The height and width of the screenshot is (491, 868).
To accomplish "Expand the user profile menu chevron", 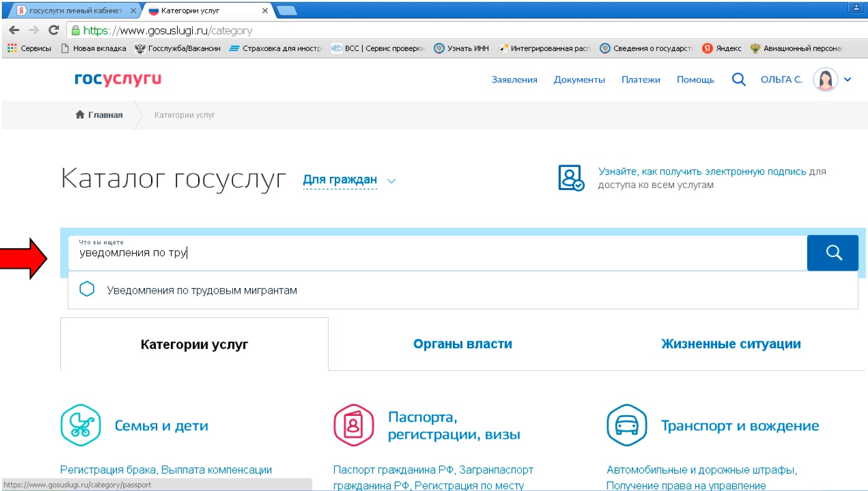I will pyautogui.click(x=848, y=79).
